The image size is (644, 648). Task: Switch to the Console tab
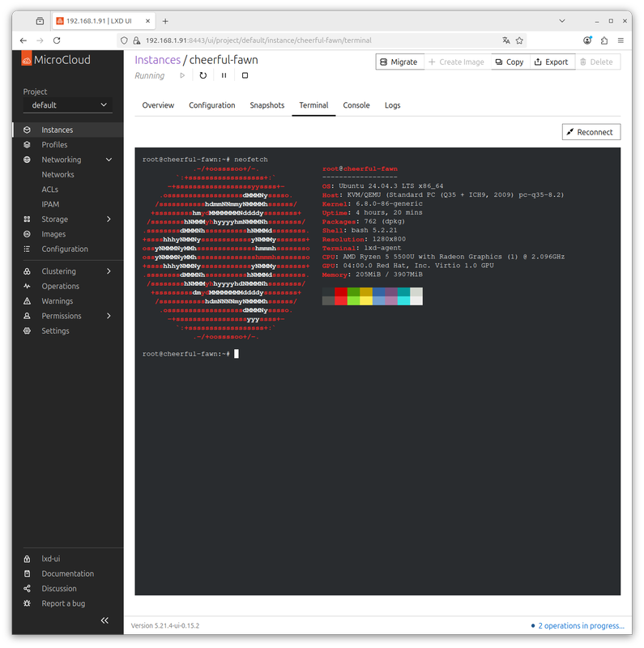point(356,105)
